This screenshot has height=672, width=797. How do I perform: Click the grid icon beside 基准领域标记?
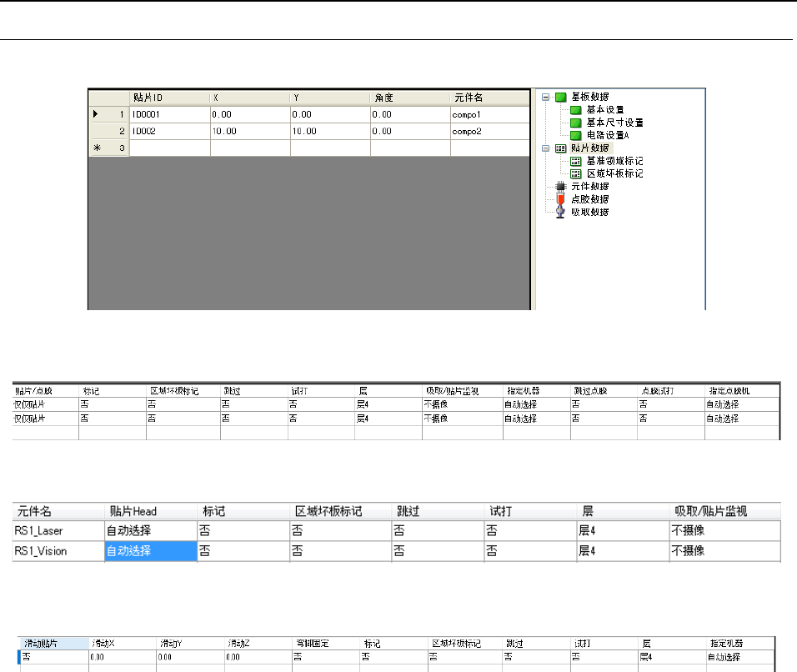576,161
